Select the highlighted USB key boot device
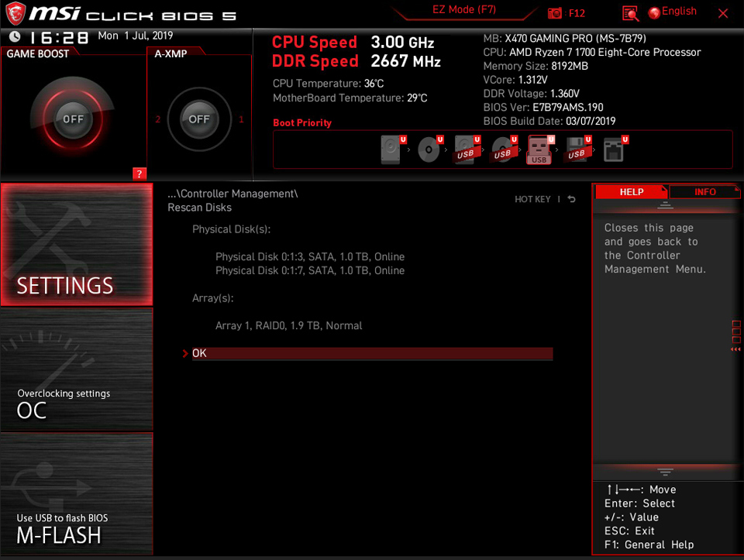This screenshot has width=744, height=560. (540, 149)
